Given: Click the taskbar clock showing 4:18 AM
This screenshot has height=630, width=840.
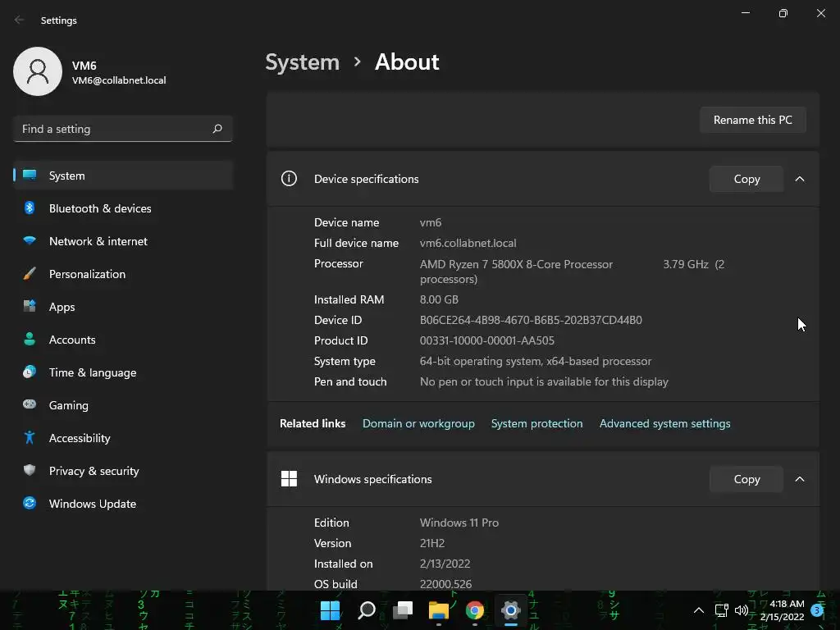Looking at the screenshot, I should click(782, 610).
